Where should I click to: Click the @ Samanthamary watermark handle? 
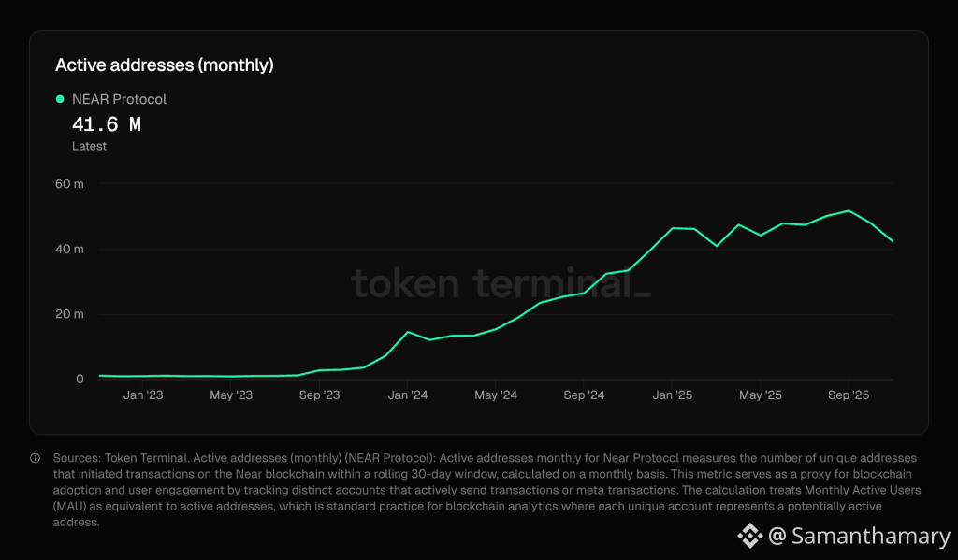tap(859, 536)
